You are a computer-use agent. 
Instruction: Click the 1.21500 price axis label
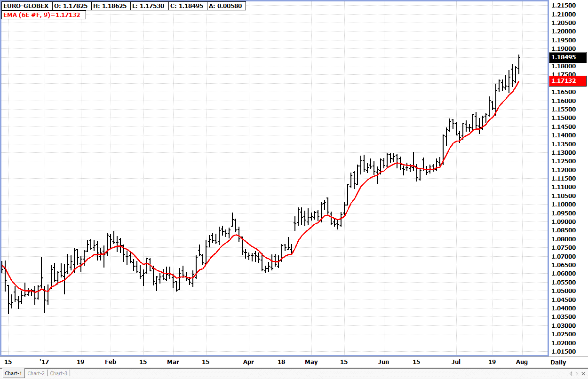point(564,5)
